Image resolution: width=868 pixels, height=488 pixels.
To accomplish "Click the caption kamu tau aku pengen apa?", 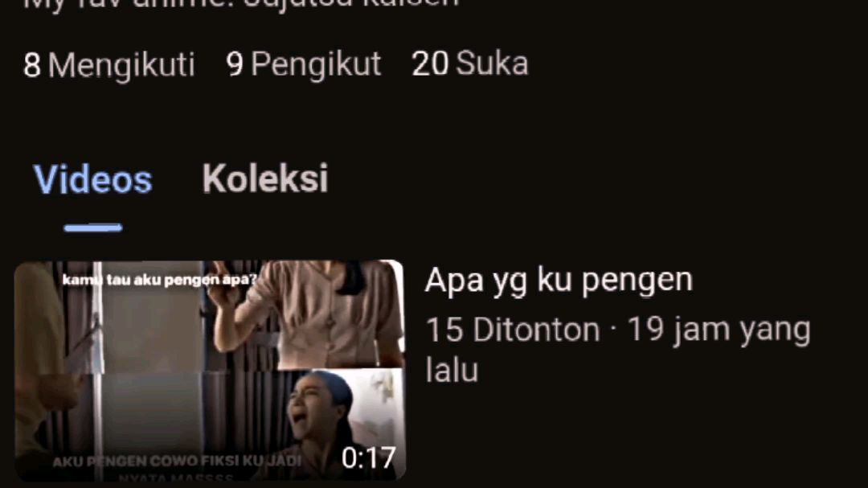I will pos(160,280).
